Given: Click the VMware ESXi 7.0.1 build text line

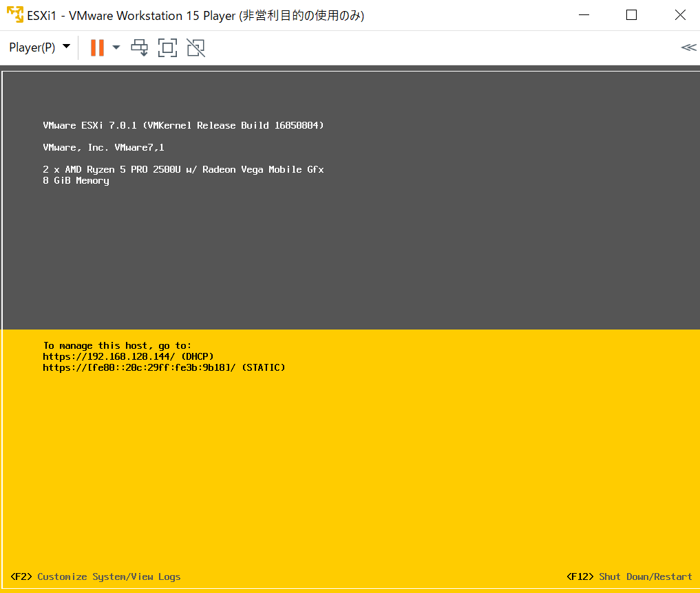Looking at the screenshot, I should (184, 125).
